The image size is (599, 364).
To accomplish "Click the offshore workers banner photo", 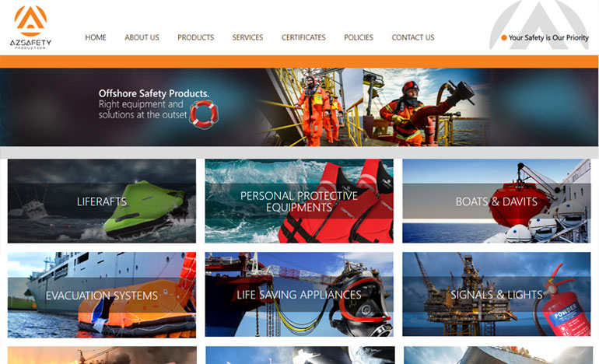I will (375, 107).
